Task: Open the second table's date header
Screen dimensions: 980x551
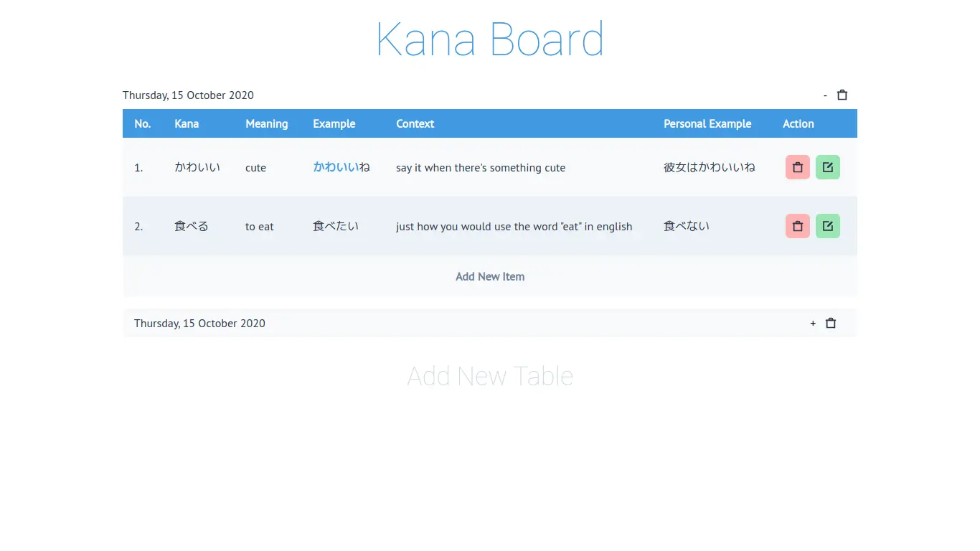Action: click(x=199, y=323)
